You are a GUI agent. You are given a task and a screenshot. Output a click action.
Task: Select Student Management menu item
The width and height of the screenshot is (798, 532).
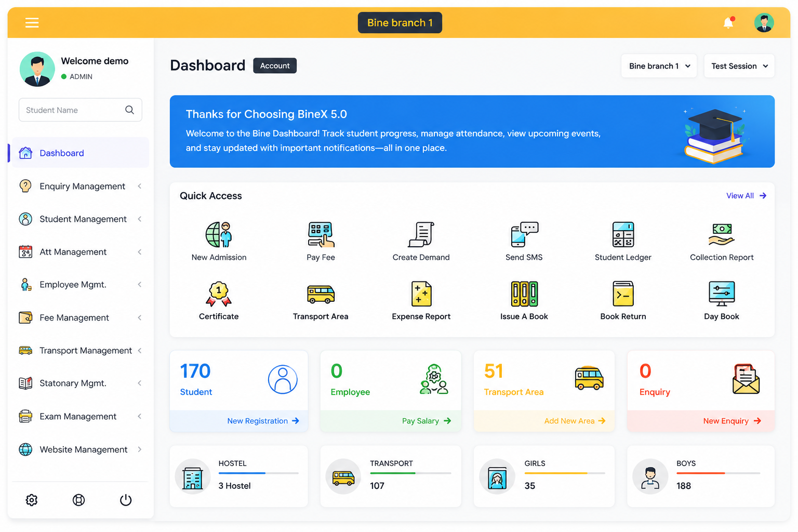click(79, 219)
